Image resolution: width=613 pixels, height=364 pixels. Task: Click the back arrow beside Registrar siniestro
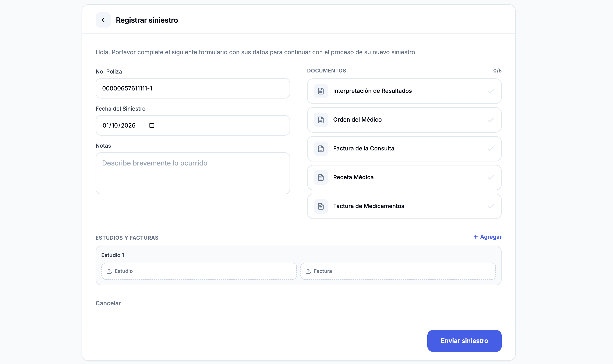pyautogui.click(x=103, y=20)
